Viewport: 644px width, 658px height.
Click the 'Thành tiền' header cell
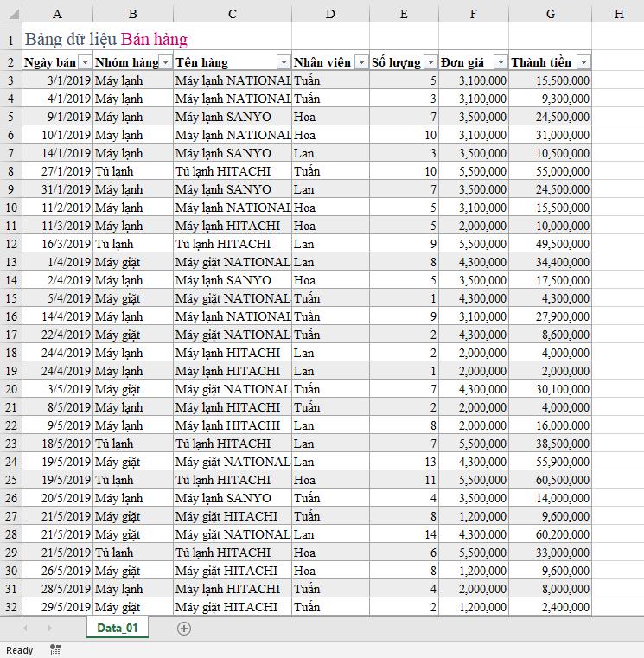coord(551,62)
